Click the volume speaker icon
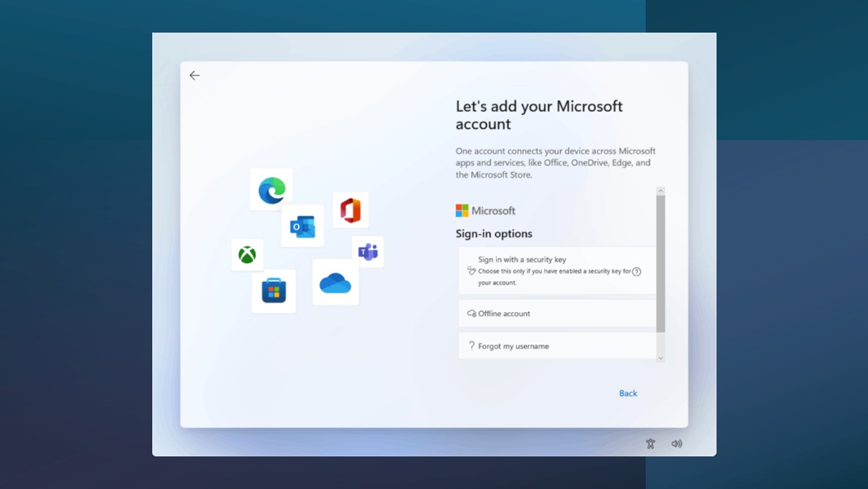 pyautogui.click(x=677, y=443)
